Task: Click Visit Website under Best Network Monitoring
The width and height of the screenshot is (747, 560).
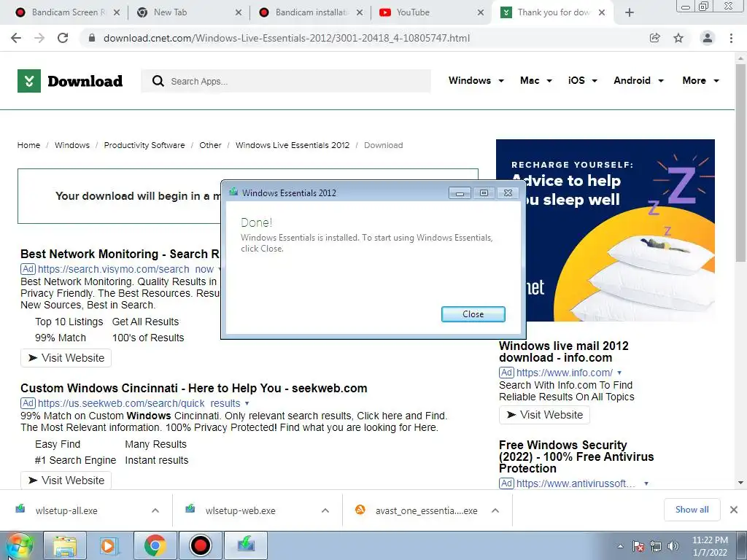Action: 66,358
